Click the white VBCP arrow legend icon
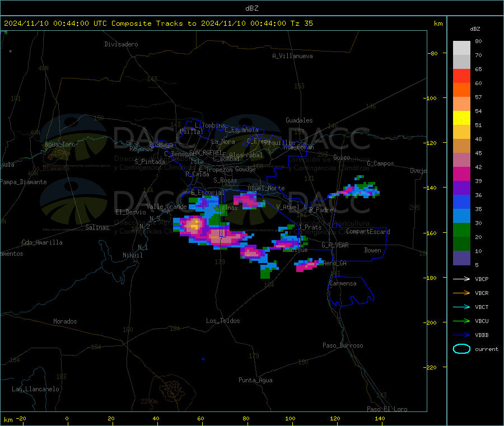The image size is (504, 426). (x=461, y=279)
